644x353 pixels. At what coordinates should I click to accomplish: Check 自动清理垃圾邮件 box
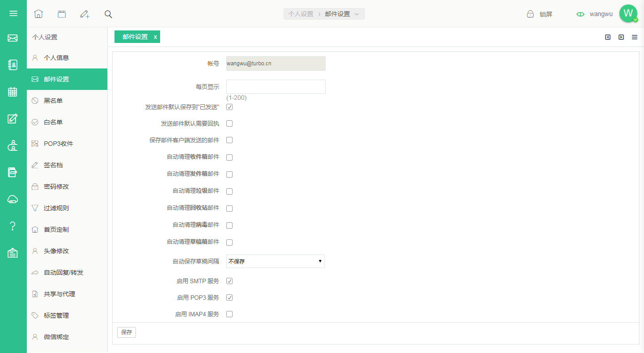tap(229, 191)
